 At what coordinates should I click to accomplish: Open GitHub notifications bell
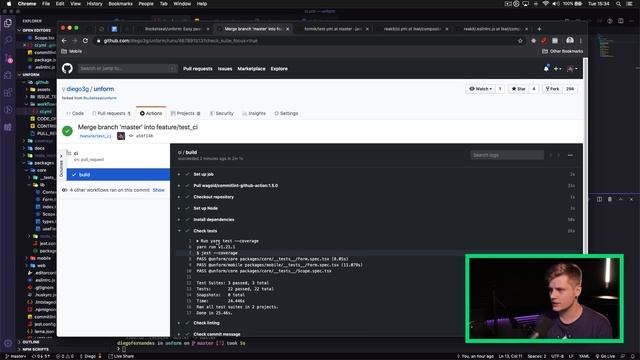pos(546,69)
